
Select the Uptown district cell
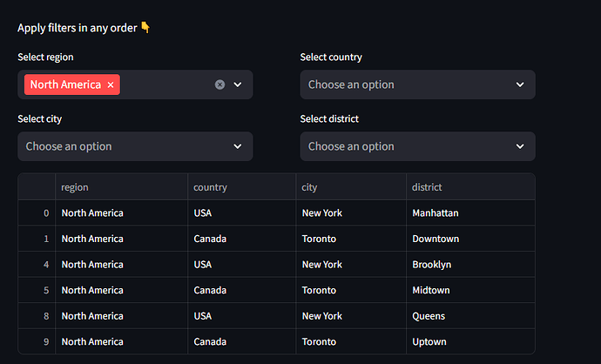click(429, 342)
